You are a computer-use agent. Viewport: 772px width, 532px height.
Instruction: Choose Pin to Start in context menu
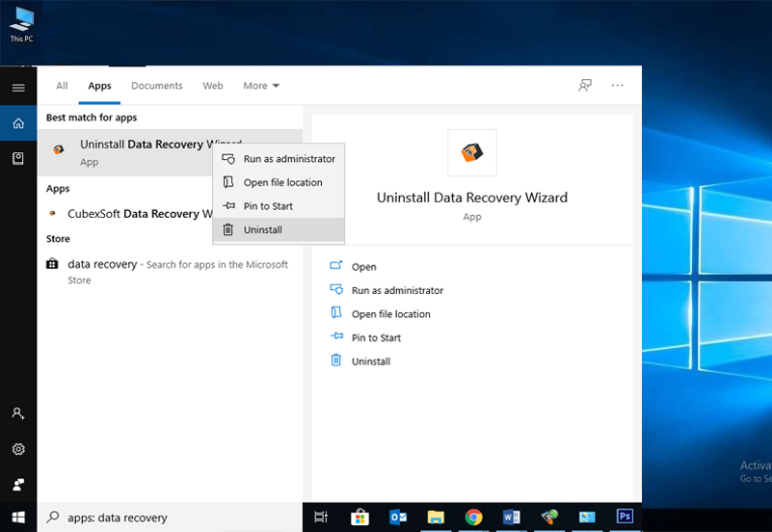(x=279, y=206)
